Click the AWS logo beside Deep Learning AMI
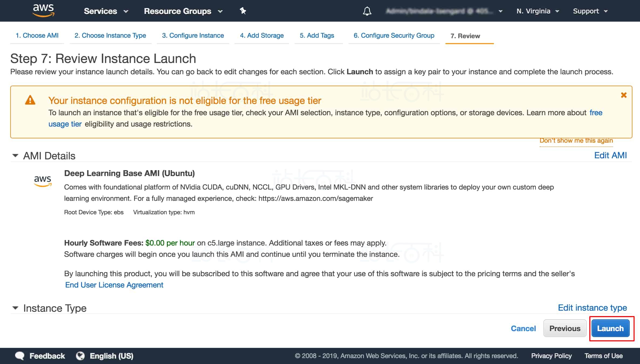Image resolution: width=640 pixels, height=364 pixels. point(43,181)
